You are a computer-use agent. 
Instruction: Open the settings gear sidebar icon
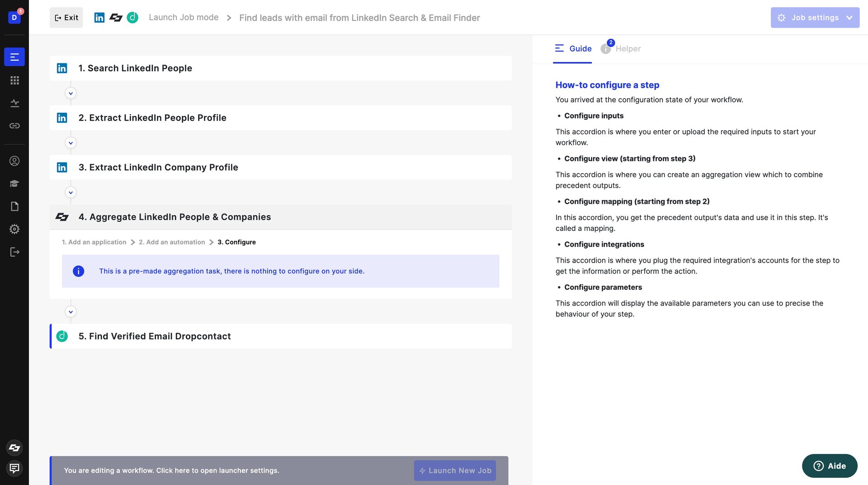(x=14, y=229)
